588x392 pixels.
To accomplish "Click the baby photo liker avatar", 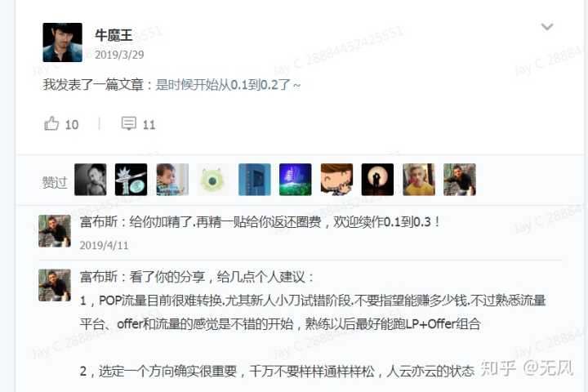I will (x=172, y=180).
